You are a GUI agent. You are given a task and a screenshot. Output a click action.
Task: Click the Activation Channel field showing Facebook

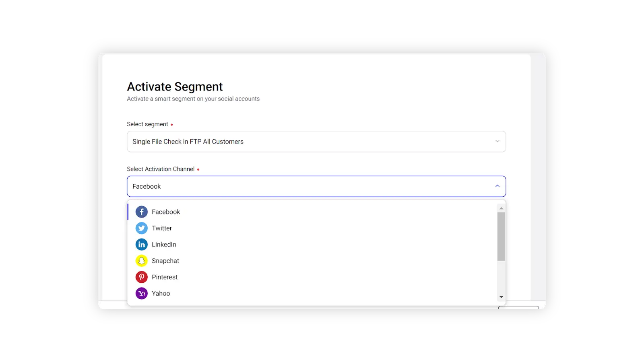316,186
